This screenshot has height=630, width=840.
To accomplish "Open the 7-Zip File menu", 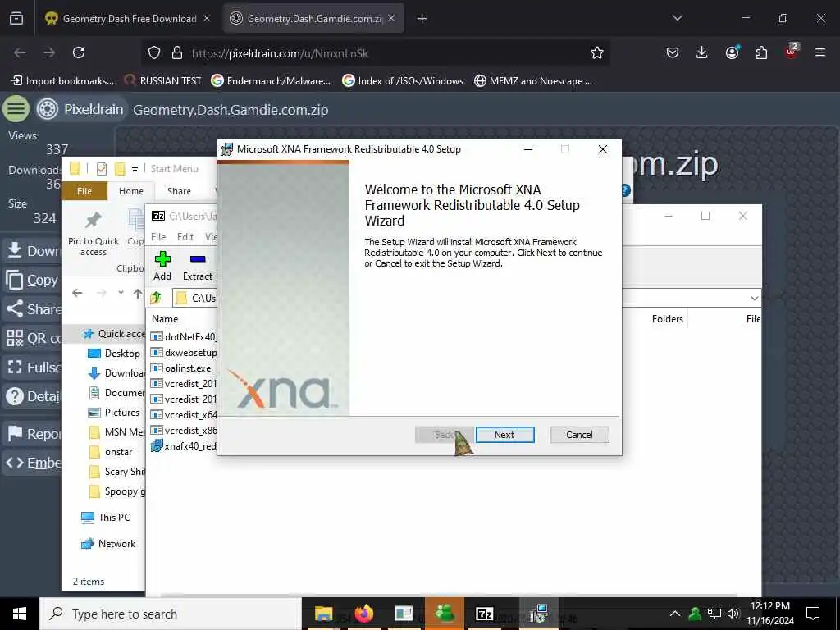I will pyautogui.click(x=158, y=237).
